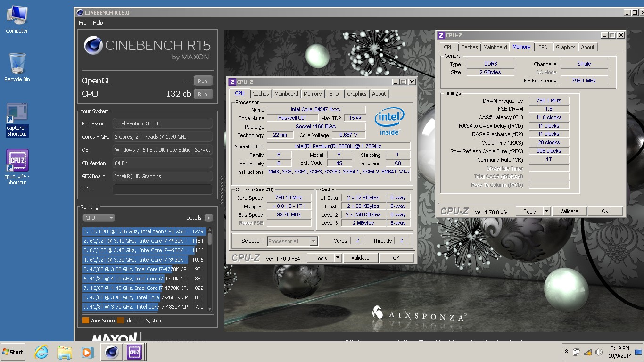
Task: Click OK in Memory CPU-Z window
Action: pos(605,211)
